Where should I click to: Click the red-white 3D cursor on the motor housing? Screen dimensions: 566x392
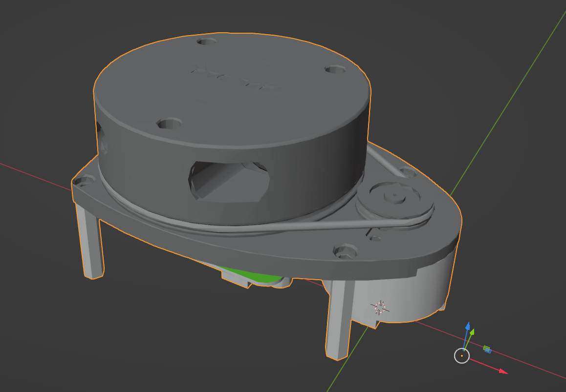coord(380,307)
